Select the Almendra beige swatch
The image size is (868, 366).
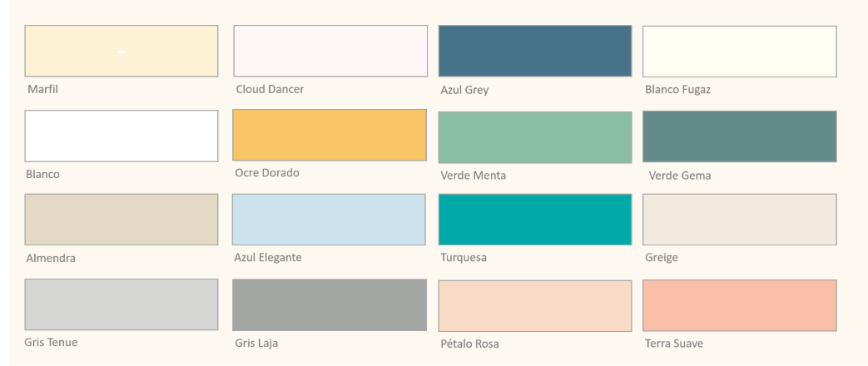click(122, 220)
